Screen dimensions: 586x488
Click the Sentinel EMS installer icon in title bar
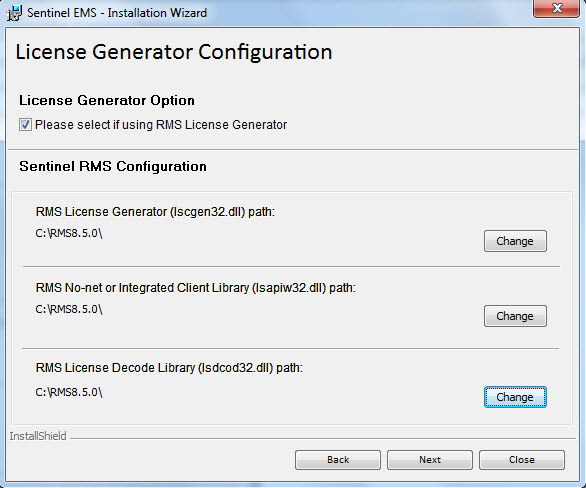(x=14, y=13)
